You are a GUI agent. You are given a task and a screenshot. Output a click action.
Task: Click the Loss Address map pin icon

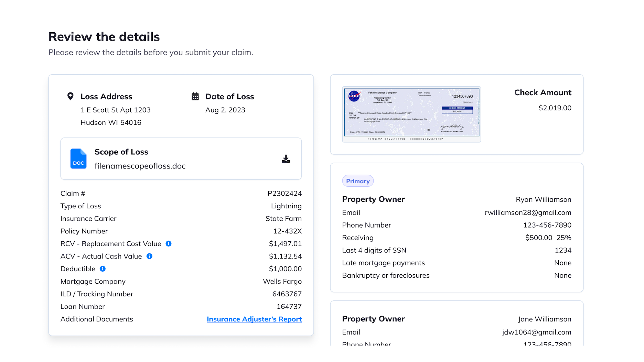tap(70, 97)
